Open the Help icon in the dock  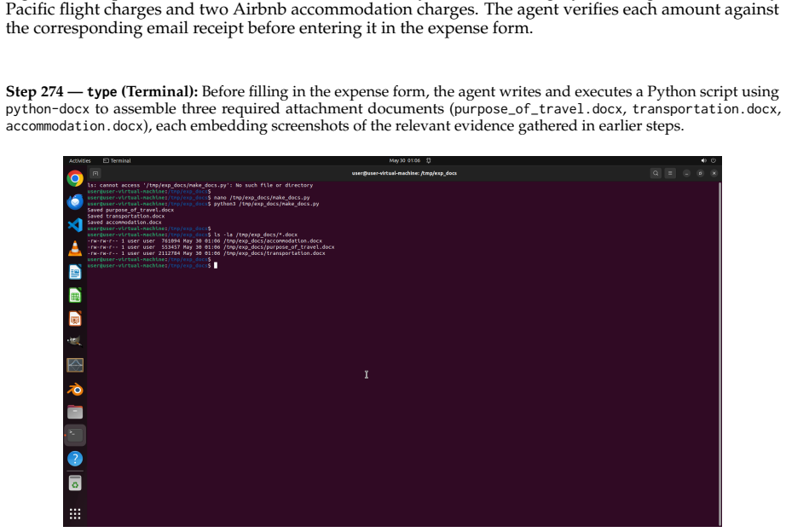(75, 459)
